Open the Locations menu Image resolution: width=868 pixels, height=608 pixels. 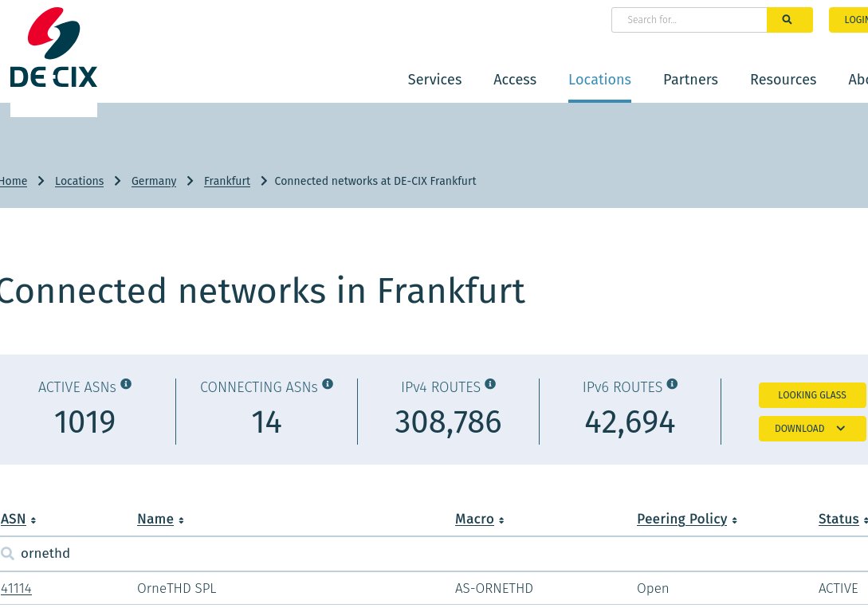click(x=599, y=80)
